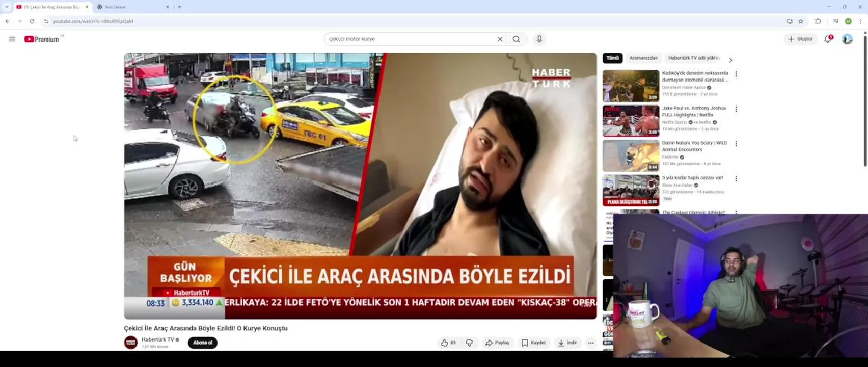Open Jake Paul vs. Anthony Joshua video thumbnail
Screen dimensions: 868x367
[631, 121]
